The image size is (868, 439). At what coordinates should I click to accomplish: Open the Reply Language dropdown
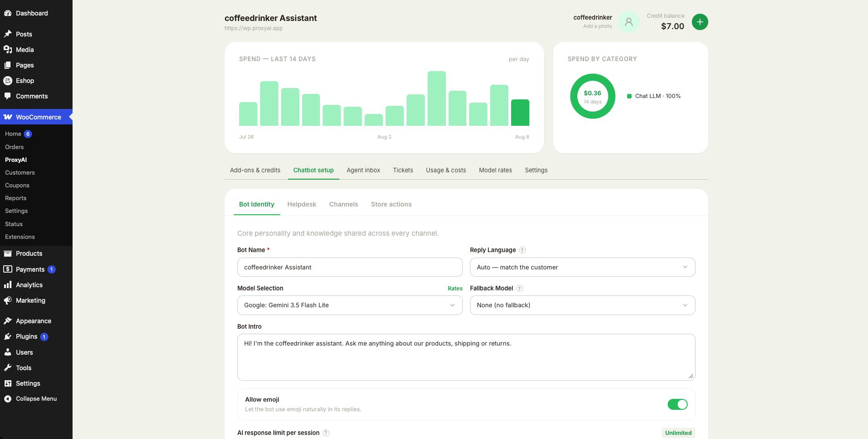pyautogui.click(x=582, y=267)
